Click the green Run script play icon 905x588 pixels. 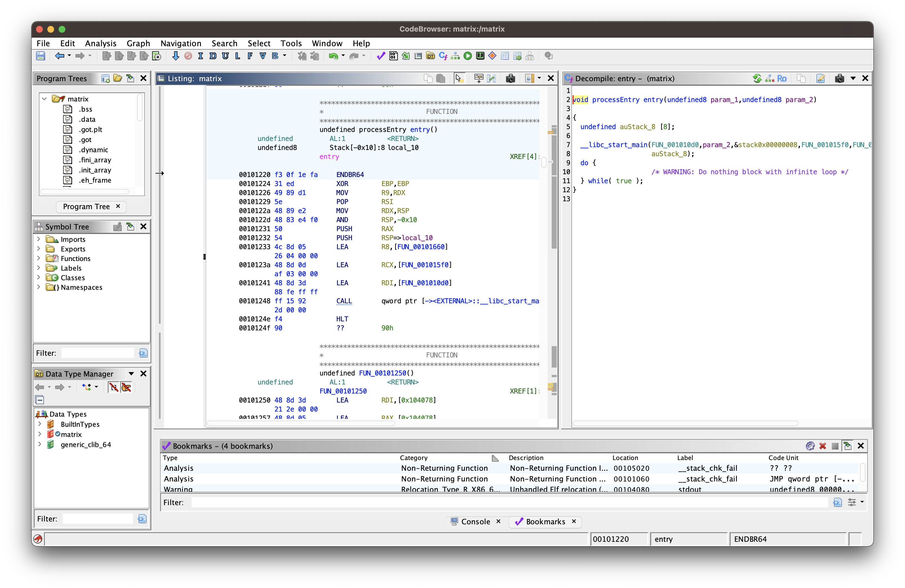pos(468,56)
